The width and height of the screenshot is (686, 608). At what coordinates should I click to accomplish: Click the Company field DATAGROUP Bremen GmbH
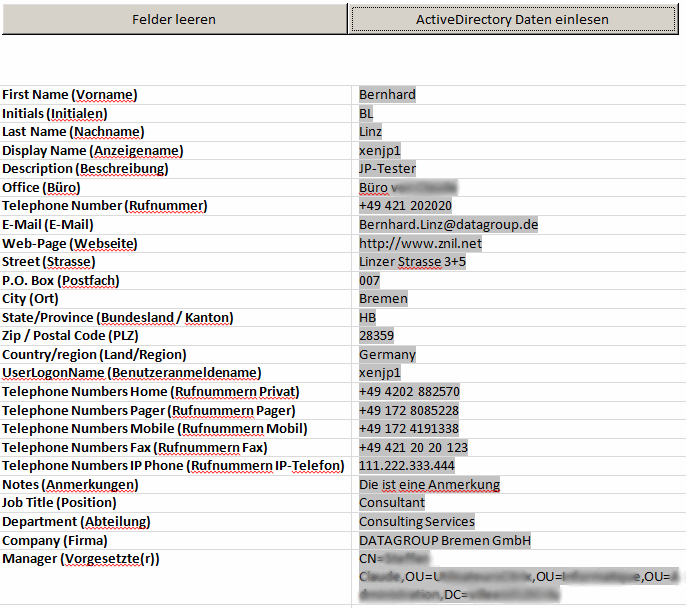coord(445,540)
